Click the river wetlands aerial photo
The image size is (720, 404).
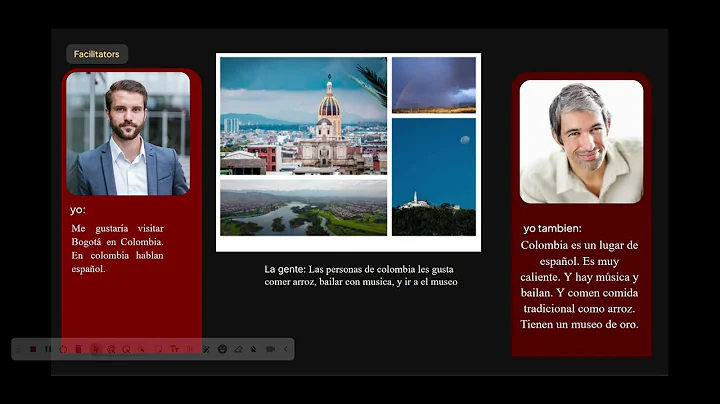304,208
